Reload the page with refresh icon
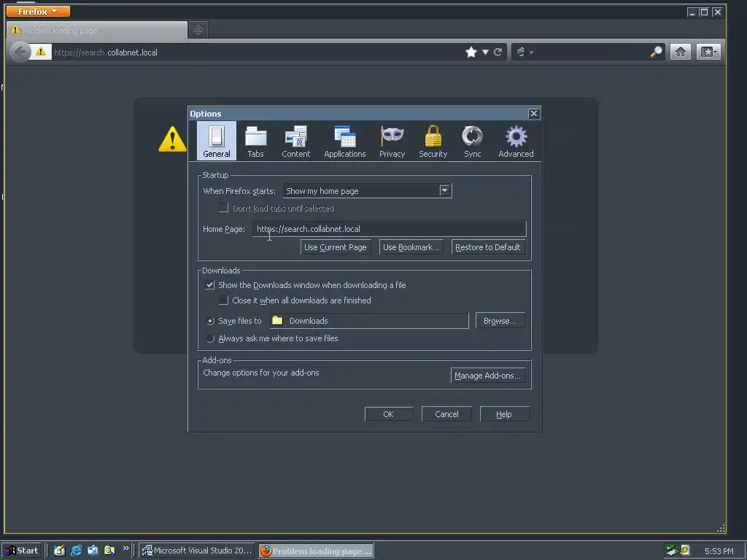 (x=498, y=52)
